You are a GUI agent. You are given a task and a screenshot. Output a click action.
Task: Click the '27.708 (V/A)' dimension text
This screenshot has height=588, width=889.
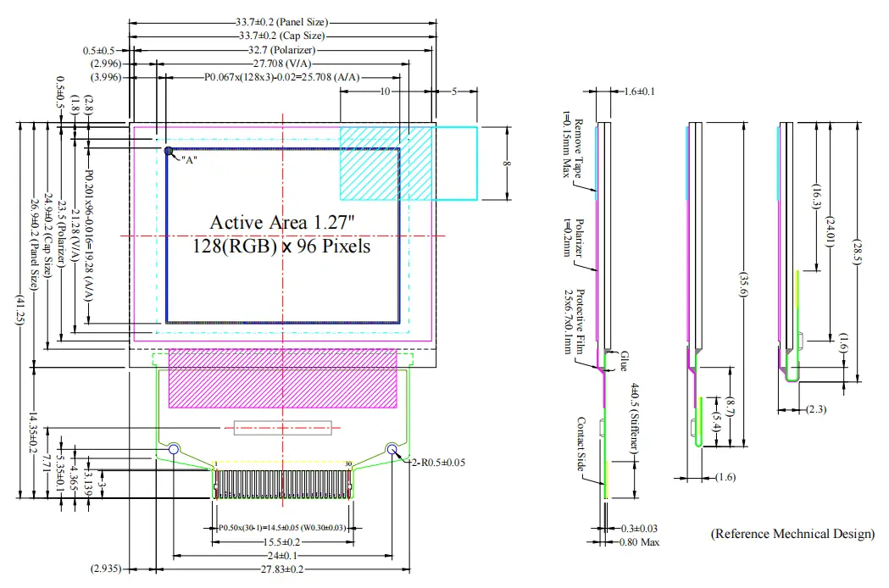[x=281, y=64]
